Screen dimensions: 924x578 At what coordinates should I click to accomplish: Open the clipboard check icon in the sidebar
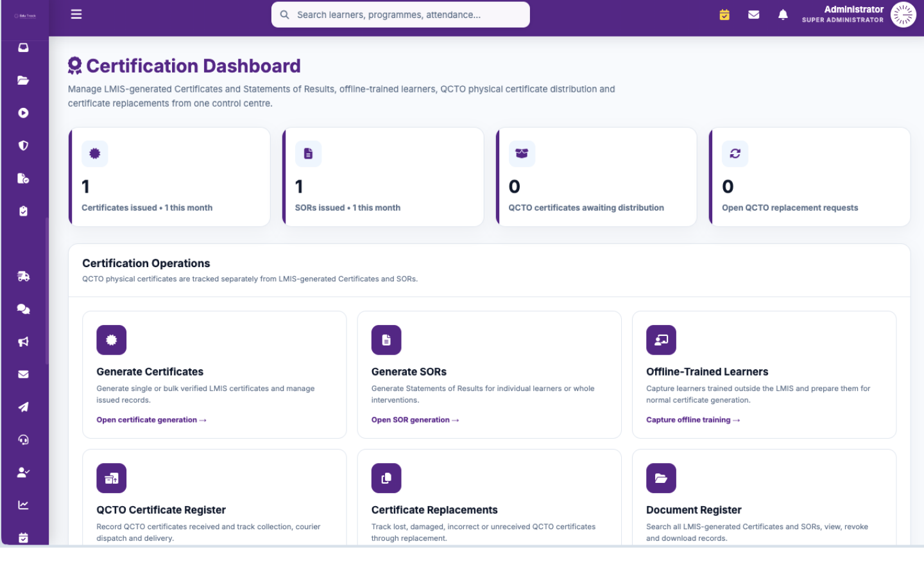pos(24,211)
